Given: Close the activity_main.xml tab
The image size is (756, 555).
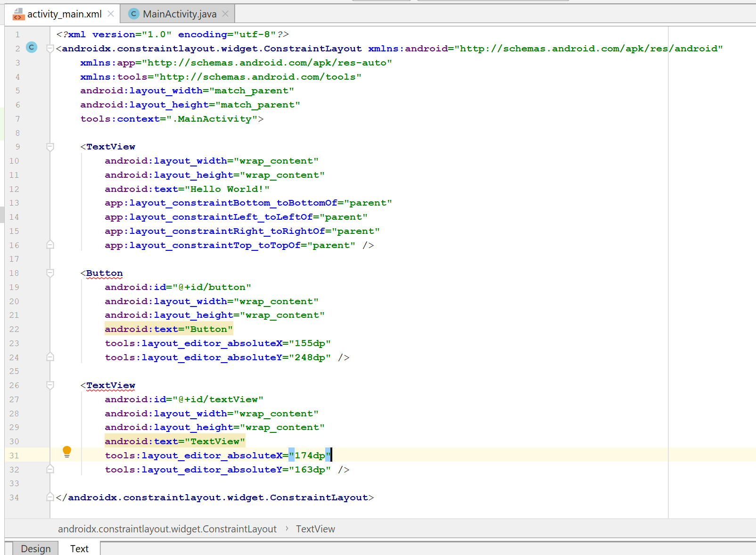Looking at the screenshot, I should point(111,14).
